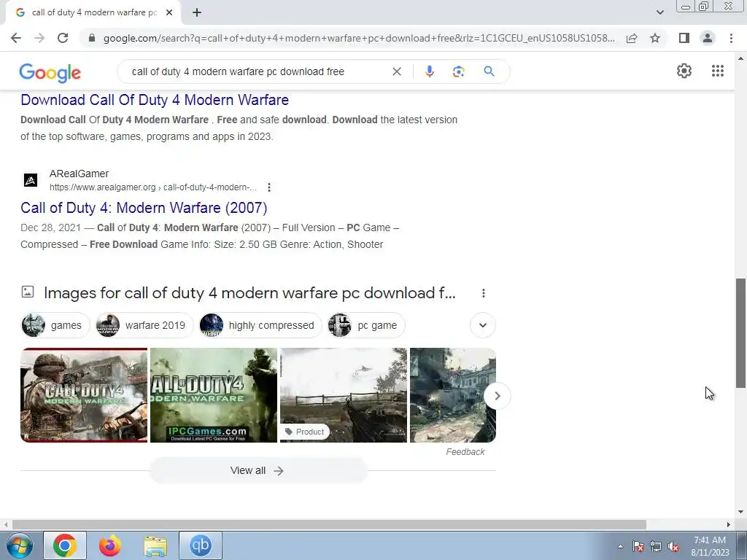Click the Google search input field

258,71
